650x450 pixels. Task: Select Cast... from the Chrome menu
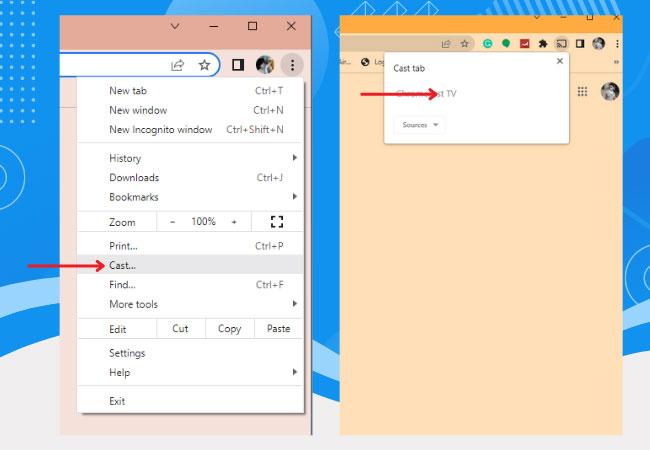[x=124, y=265]
